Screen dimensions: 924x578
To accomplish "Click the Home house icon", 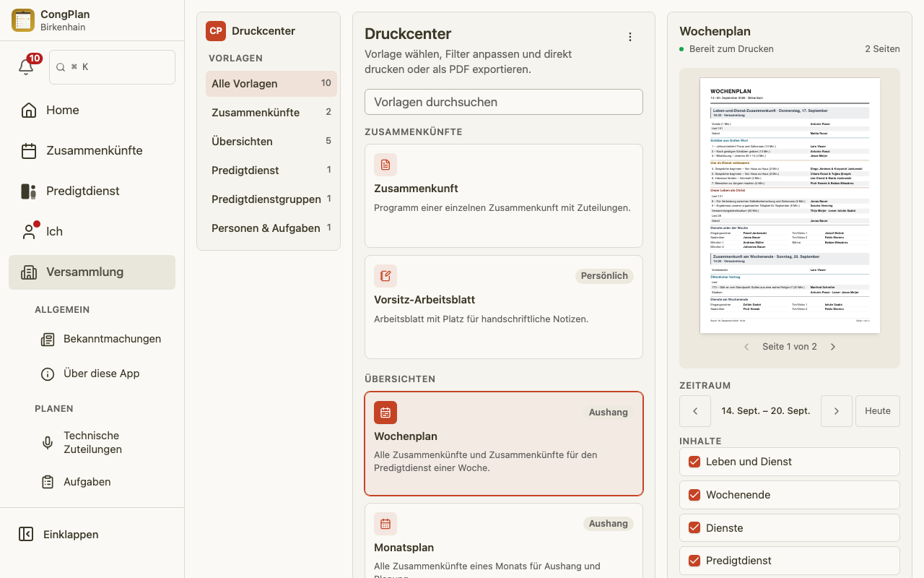I will click(x=29, y=110).
